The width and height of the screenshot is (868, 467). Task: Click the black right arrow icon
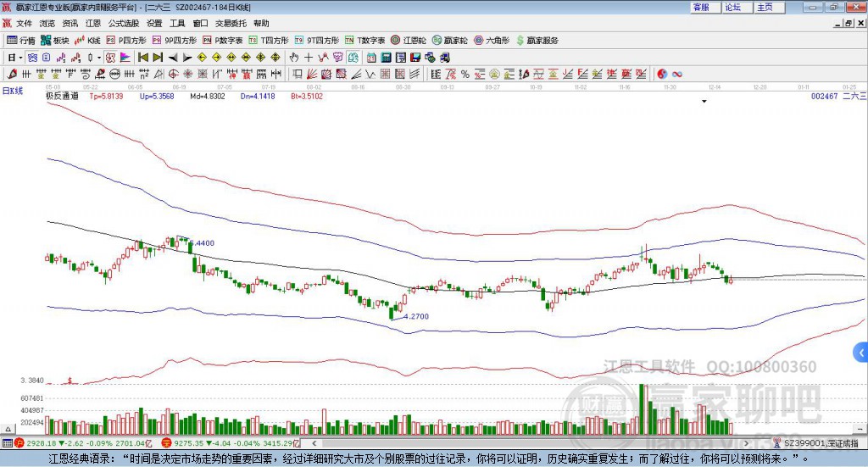tap(187, 58)
